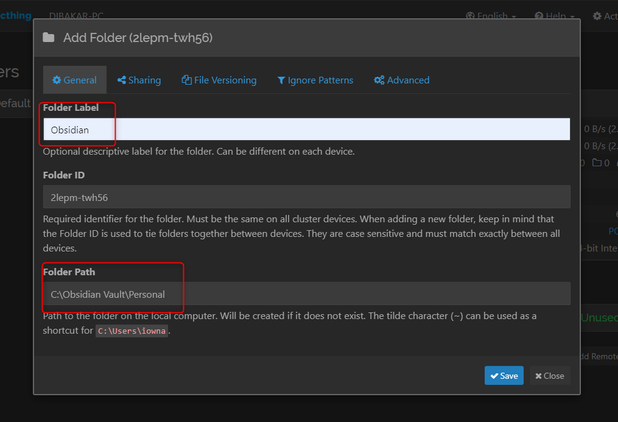Save the new folder settings
618x422 pixels.
tap(504, 376)
